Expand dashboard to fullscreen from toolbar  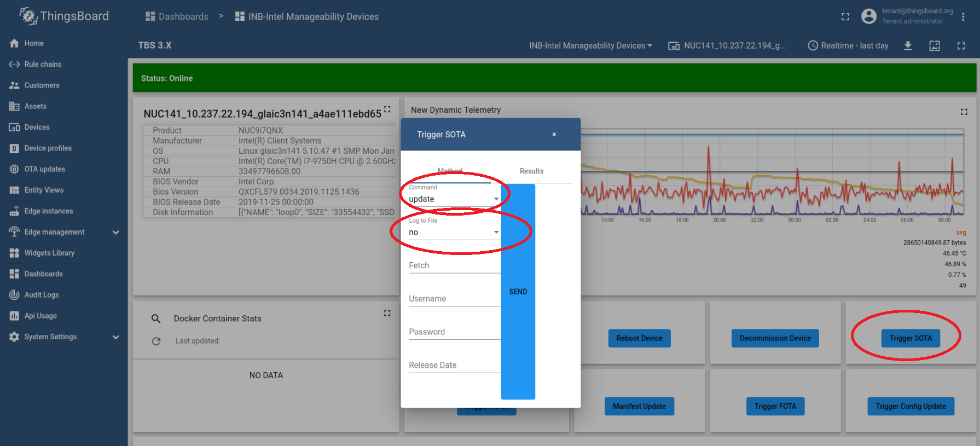coord(961,45)
